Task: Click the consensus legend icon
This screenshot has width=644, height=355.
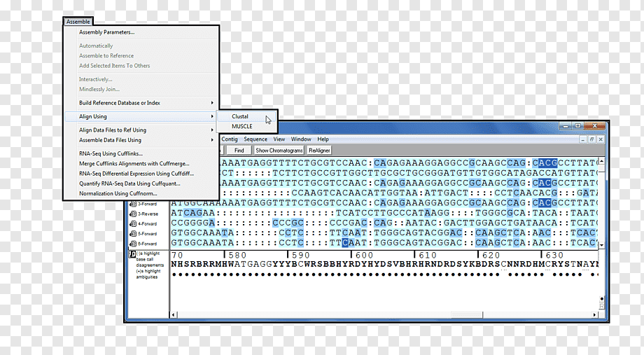Action: pyautogui.click(x=133, y=254)
